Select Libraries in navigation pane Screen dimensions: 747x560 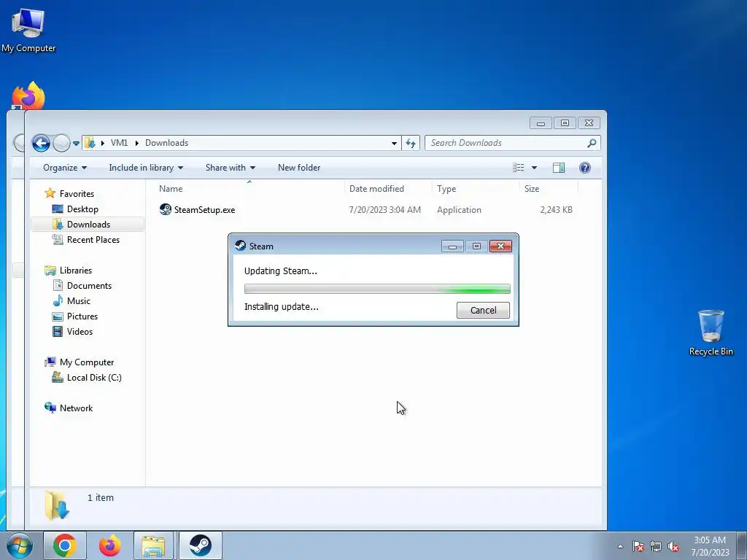click(x=76, y=271)
